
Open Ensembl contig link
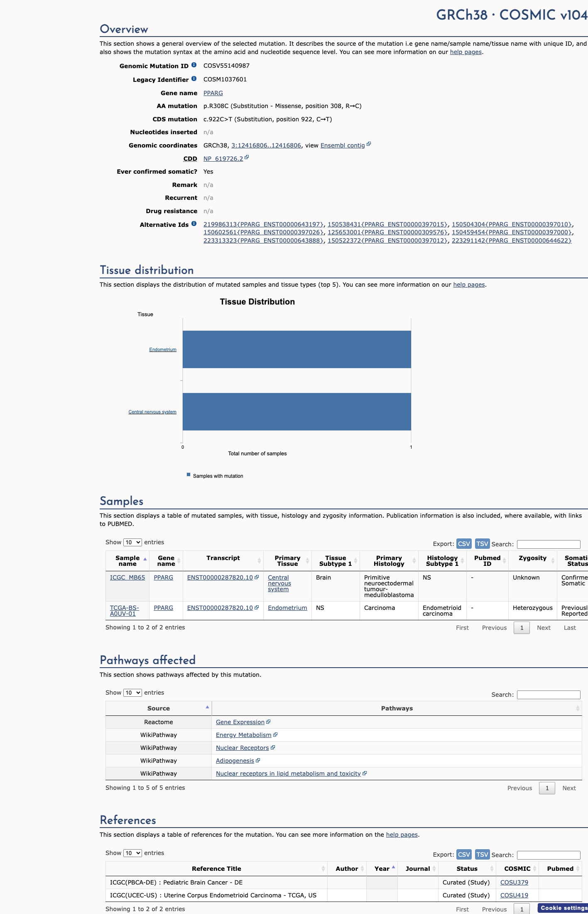coord(343,145)
